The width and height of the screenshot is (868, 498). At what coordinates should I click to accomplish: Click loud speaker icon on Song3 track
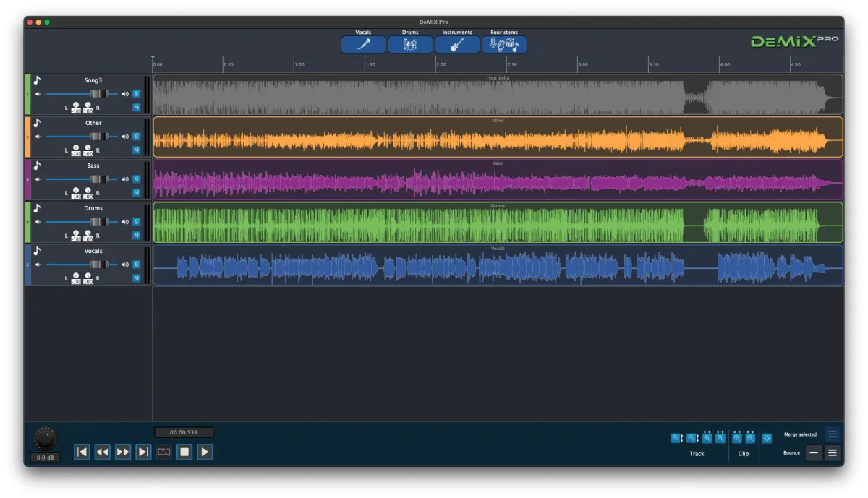[125, 94]
